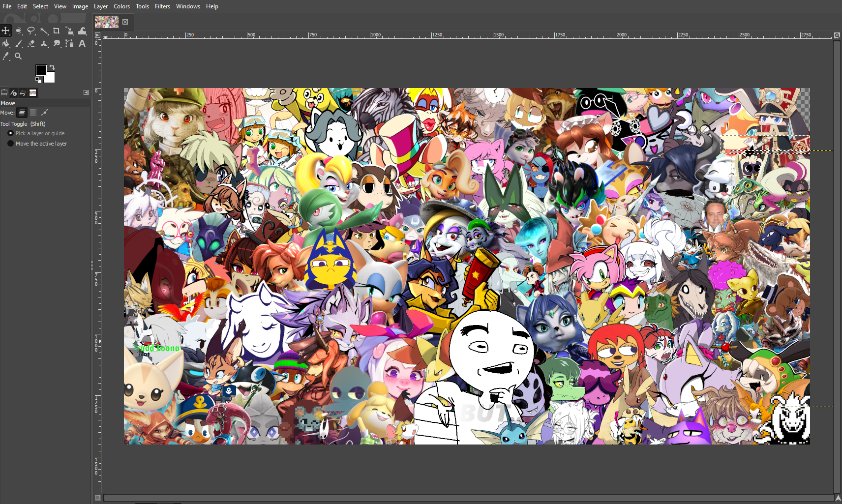
Task: Select the Zoom magnifier tool
Action: click(18, 56)
